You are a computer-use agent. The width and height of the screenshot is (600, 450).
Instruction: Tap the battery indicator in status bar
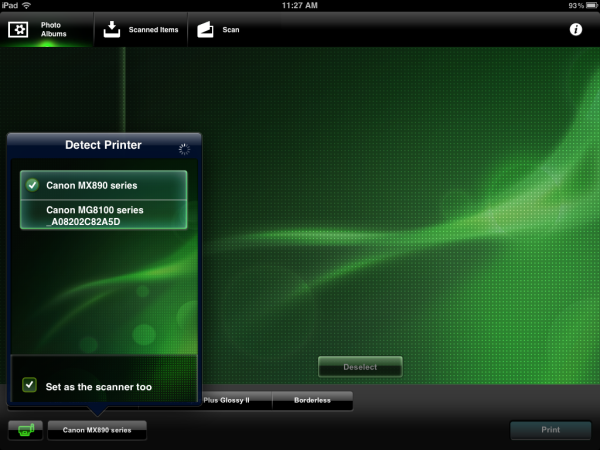point(585,6)
